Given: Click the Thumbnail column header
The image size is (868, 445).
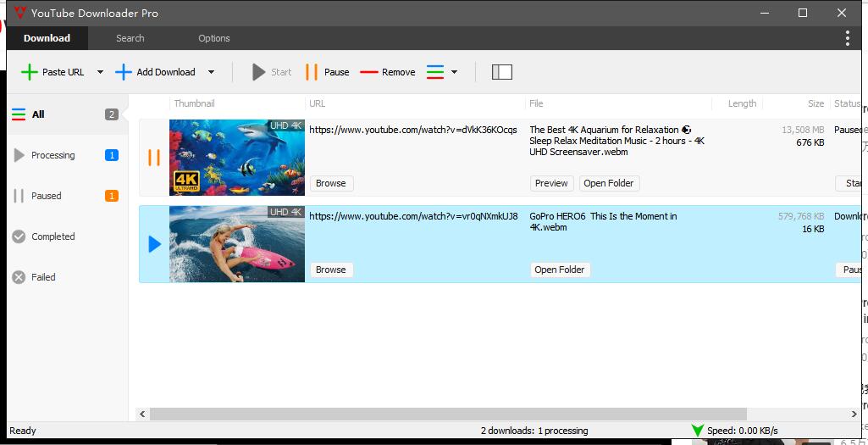Looking at the screenshot, I should (x=194, y=103).
